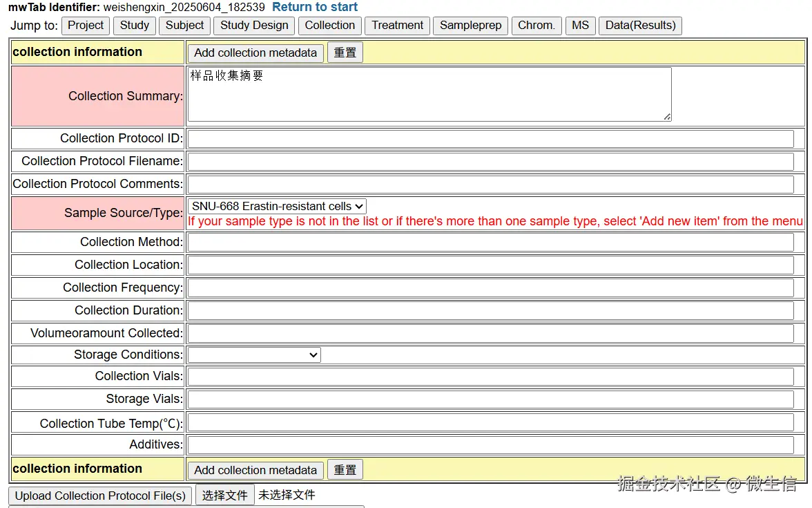The image size is (812, 508).
Task: Click the top collection information header
Action: coord(77,52)
